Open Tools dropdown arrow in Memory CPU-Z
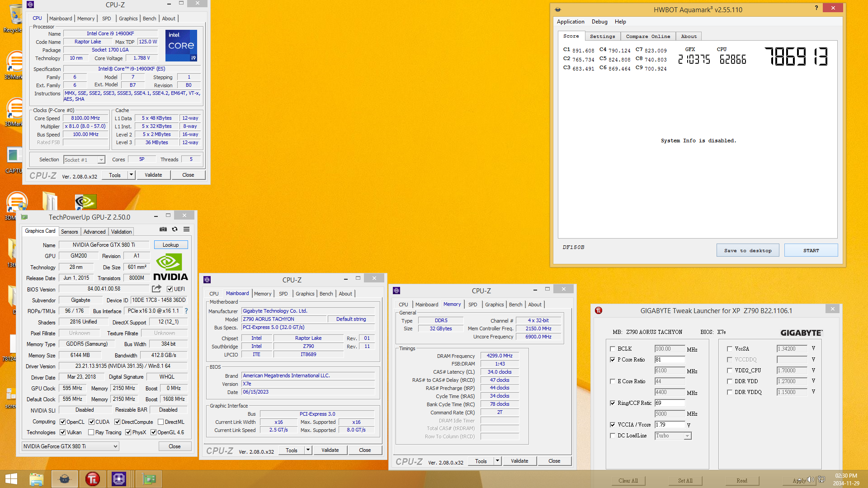Screen dimensions: 868x488 pos(497,461)
